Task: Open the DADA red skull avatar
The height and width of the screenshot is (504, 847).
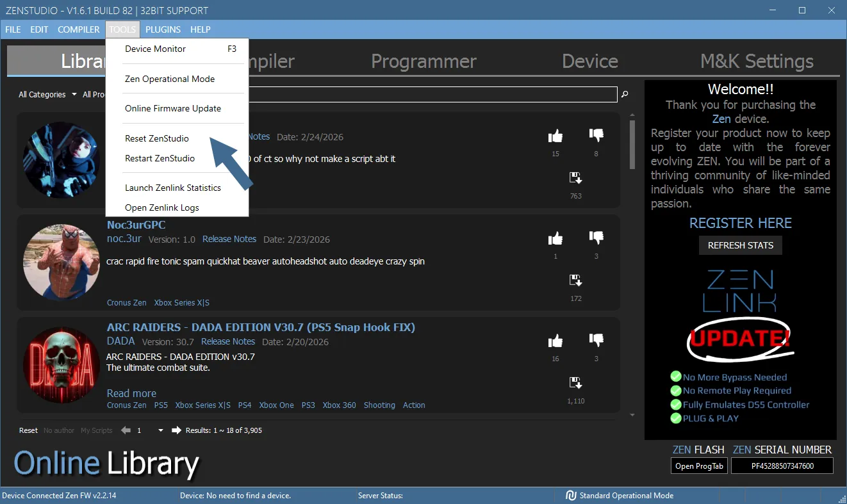Action: pos(62,365)
